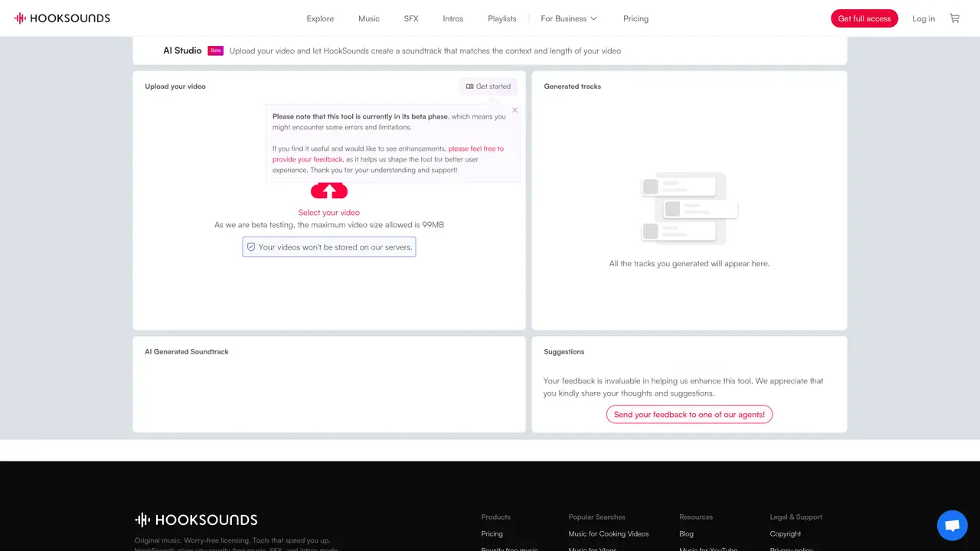The image size is (980, 551).
Task: Click the Beta badge next to AI Studio
Action: 215,51
